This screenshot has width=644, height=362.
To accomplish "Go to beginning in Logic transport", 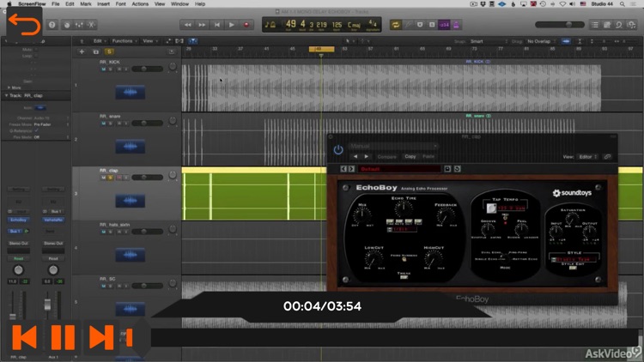I will pyautogui.click(x=217, y=25).
